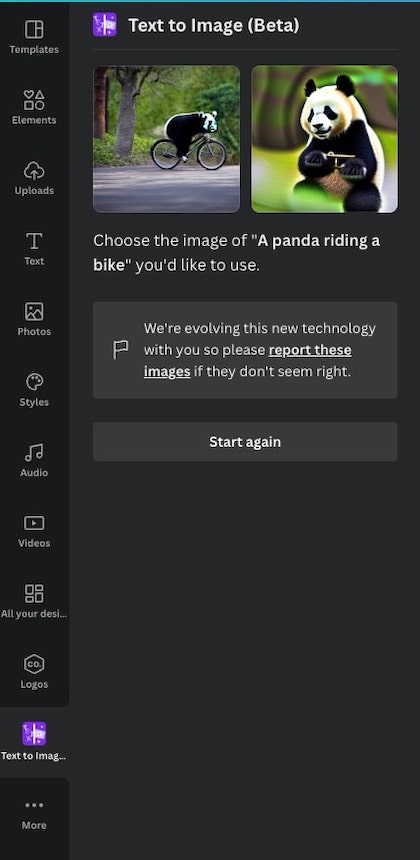Choose the panda on bicycle thumbnail
420x860 pixels.
coord(167,139)
